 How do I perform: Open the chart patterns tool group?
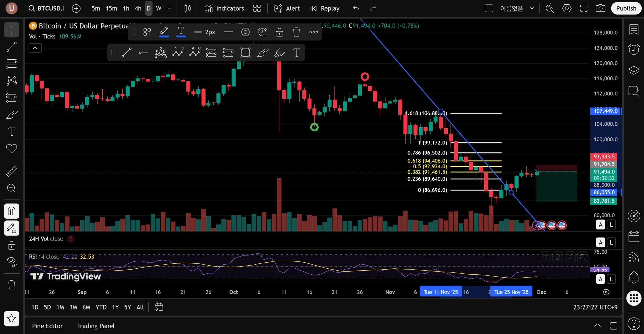point(12,80)
